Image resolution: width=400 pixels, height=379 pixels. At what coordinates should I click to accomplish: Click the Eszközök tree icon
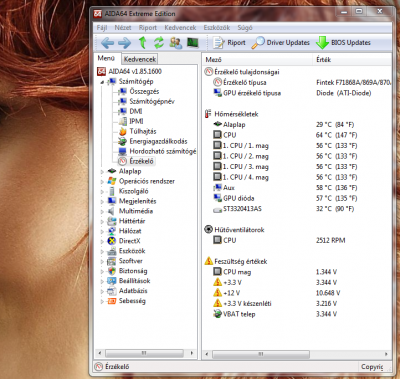coord(112,251)
